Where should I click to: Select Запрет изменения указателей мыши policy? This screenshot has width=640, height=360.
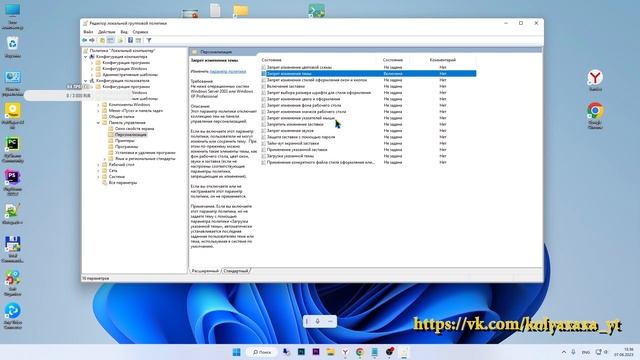click(301, 118)
